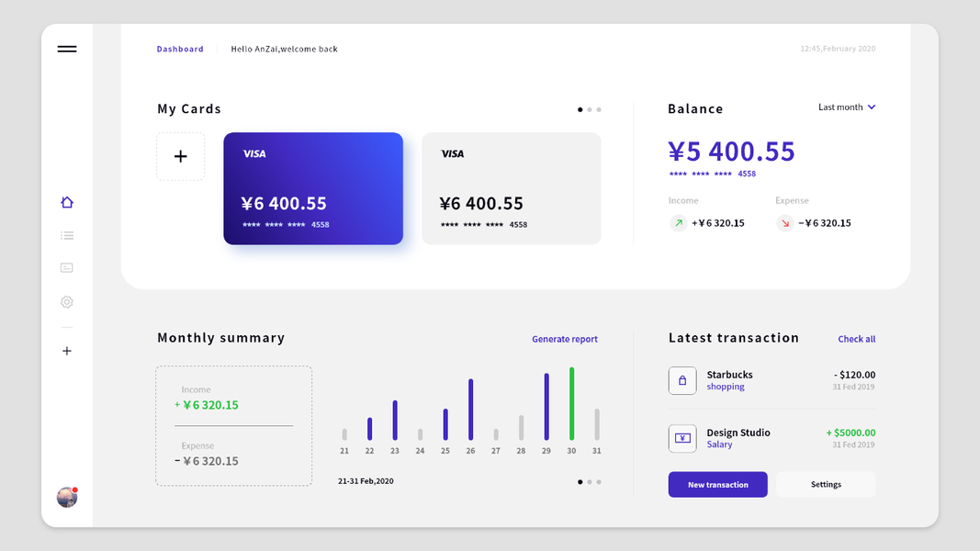980x551 pixels.
Task: Click the Settings button
Action: coord(826,484)
